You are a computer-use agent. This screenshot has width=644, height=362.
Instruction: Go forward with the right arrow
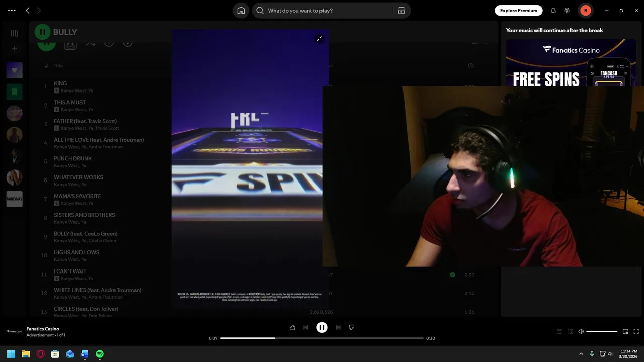point(39,10)
